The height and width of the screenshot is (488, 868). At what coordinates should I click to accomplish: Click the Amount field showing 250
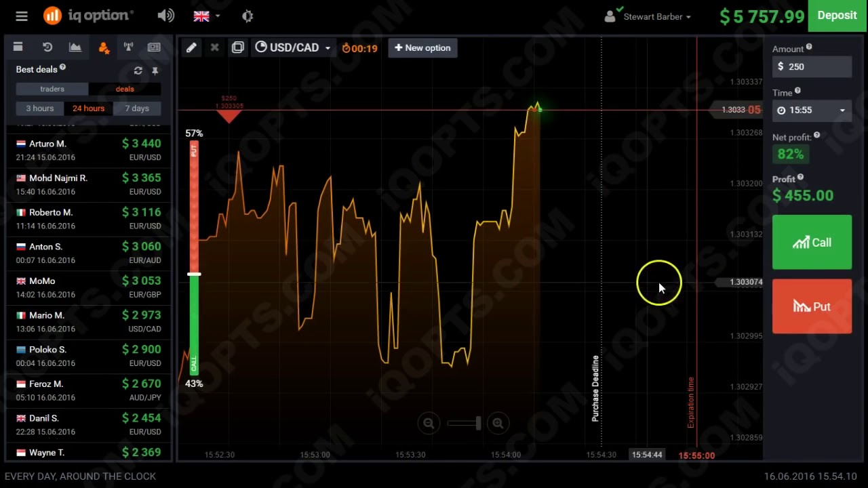click(812, 66)
